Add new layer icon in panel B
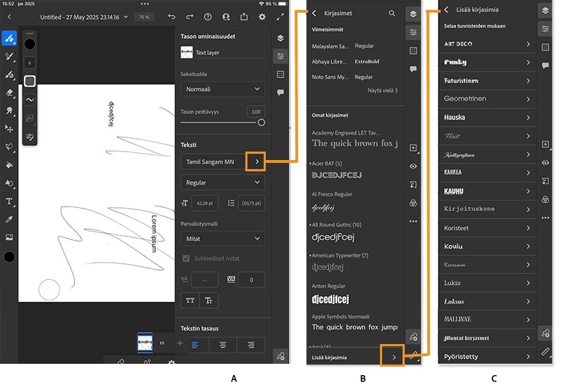564x392 pixels. click(413, 148)
